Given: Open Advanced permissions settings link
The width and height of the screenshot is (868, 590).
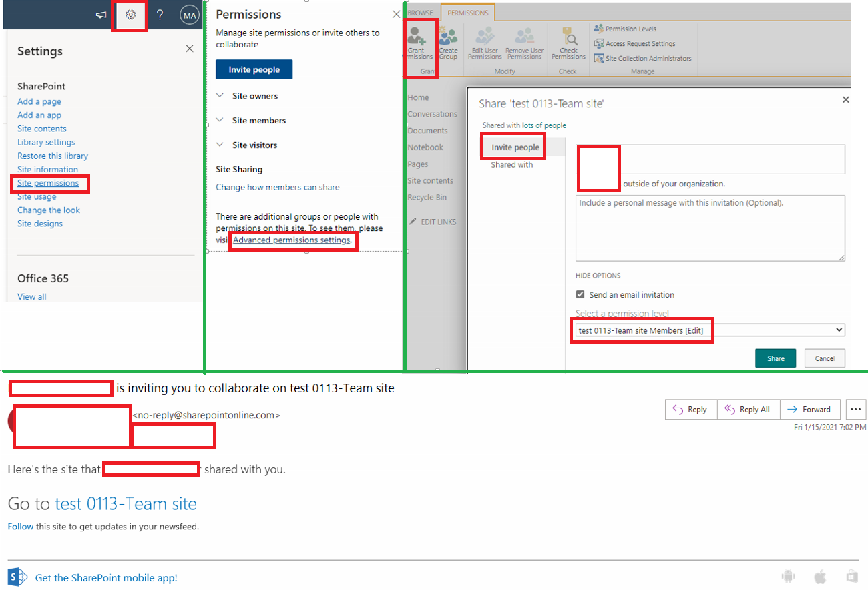Looking at the screenshot, I should point(292,240).
